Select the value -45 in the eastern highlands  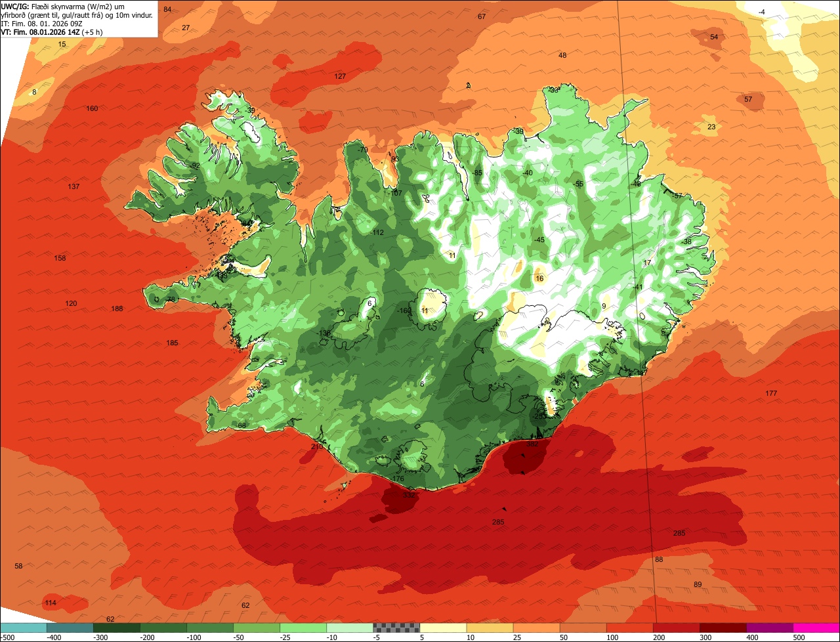coord(539,240)
